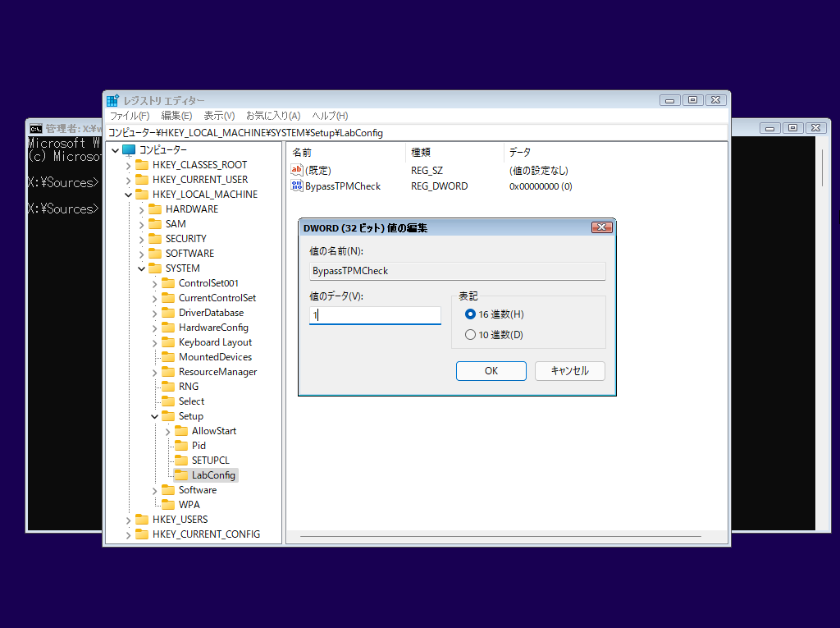Select the ControlSet001 folder icon
Image resolution: width=840 pixels, height=628 pixels.
[x=168, y=283]
